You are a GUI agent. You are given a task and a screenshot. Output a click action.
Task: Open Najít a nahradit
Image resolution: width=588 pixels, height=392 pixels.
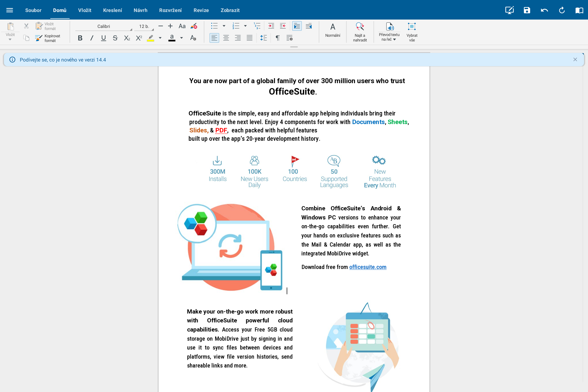point(360,32)
